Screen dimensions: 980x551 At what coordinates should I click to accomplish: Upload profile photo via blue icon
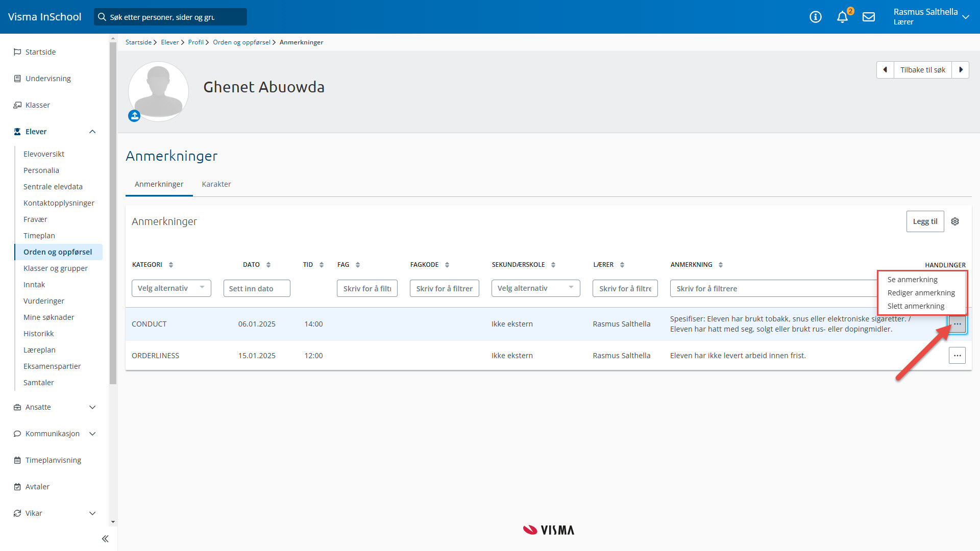[134, 116]
